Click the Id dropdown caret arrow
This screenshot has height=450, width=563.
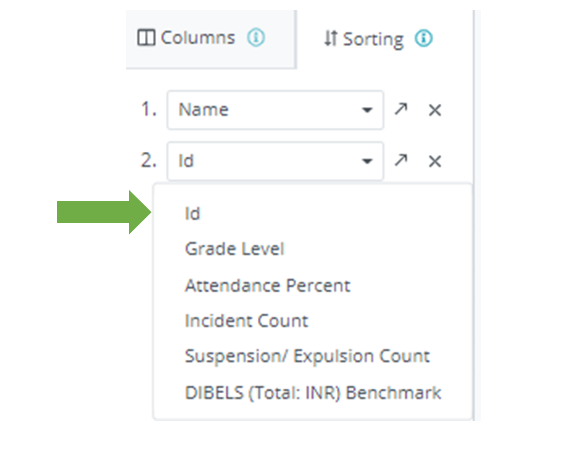coord(367,161)
